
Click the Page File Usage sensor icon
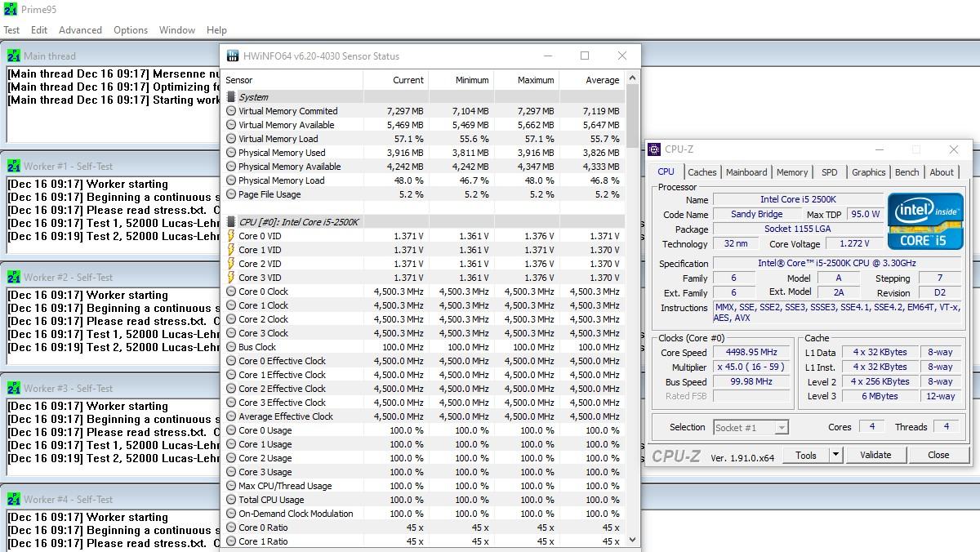tap(231, 194)
